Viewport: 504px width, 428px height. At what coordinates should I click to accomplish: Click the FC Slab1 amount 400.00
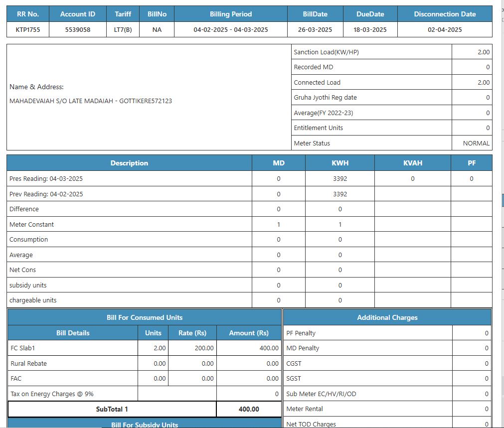(269, 348)
